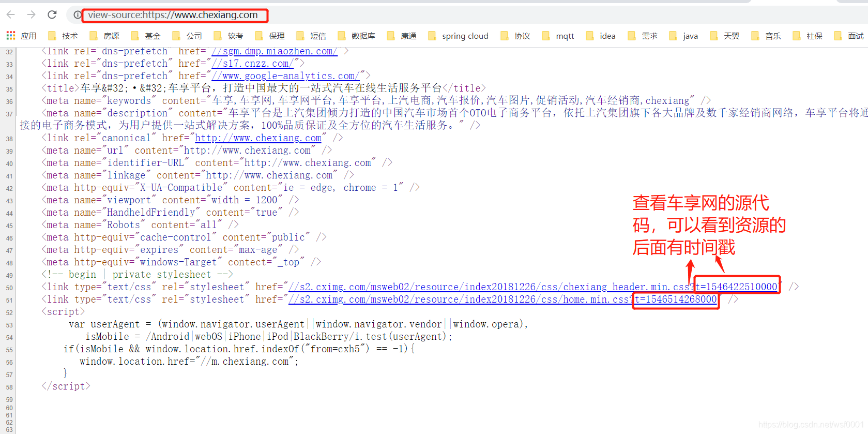Open the spring cloud bookmark folder

coord(458,36)
